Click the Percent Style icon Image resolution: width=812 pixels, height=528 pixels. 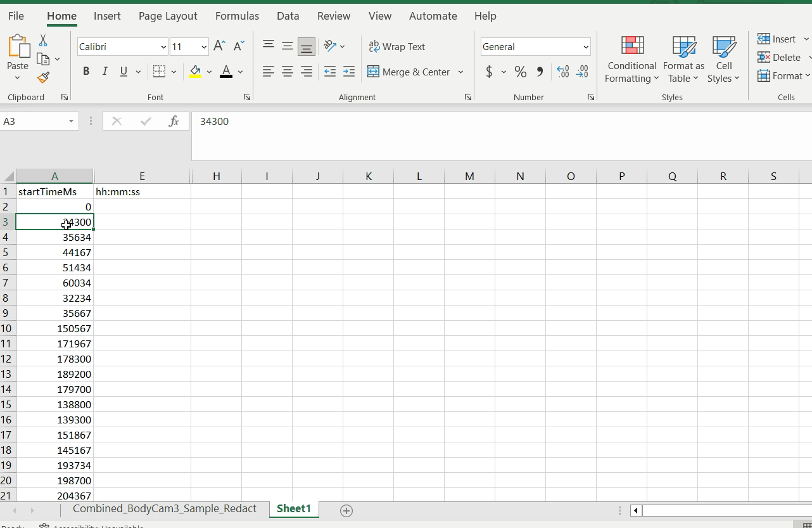coord(520,72)
